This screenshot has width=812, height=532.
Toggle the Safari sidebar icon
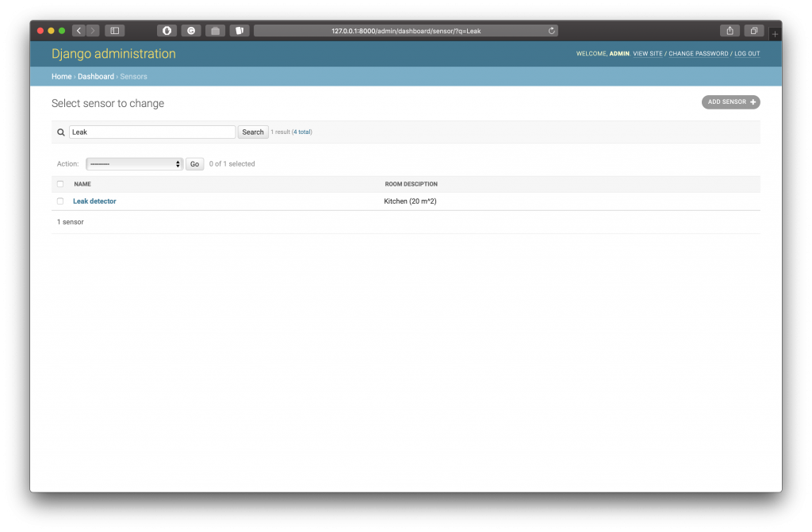pos(114,30)
